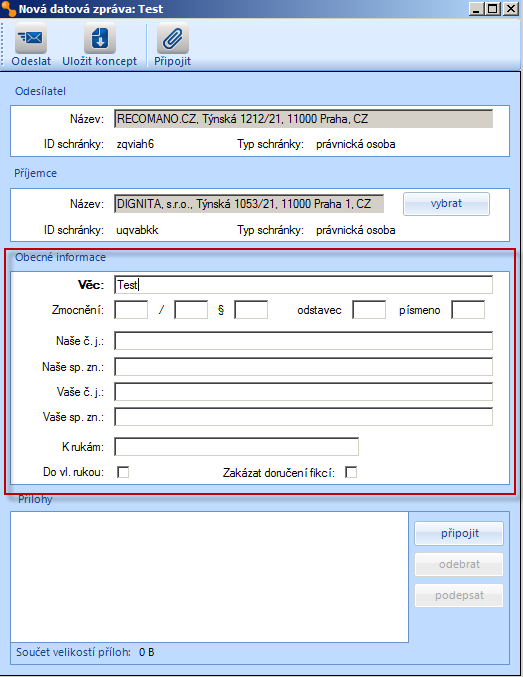Image resolution: width=523 pixels, height=677 pixels.
Task: Click the Odeslat envelope icon
Action: pyautogui.click(x=31, y=38)
